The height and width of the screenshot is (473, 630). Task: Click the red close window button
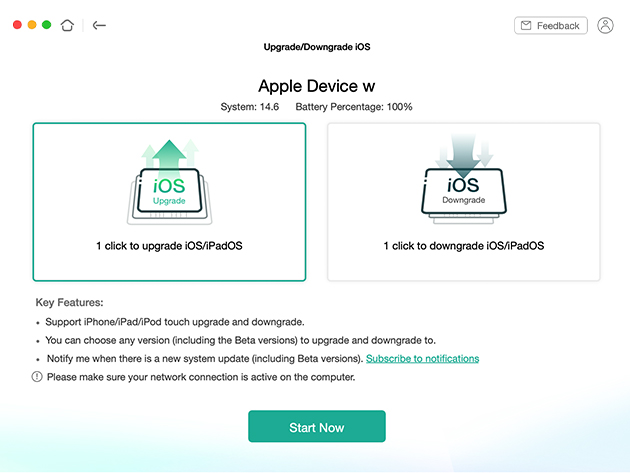(x=17, y=25)
